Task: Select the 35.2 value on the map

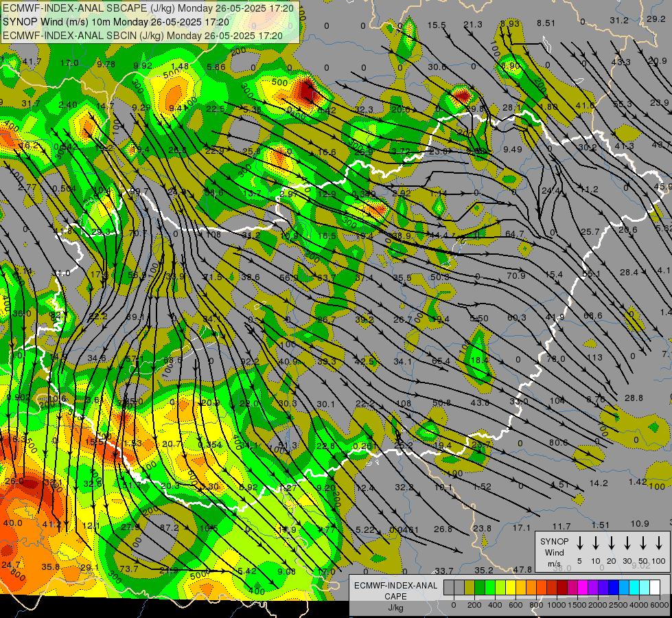Action: (x=483, y=570)
